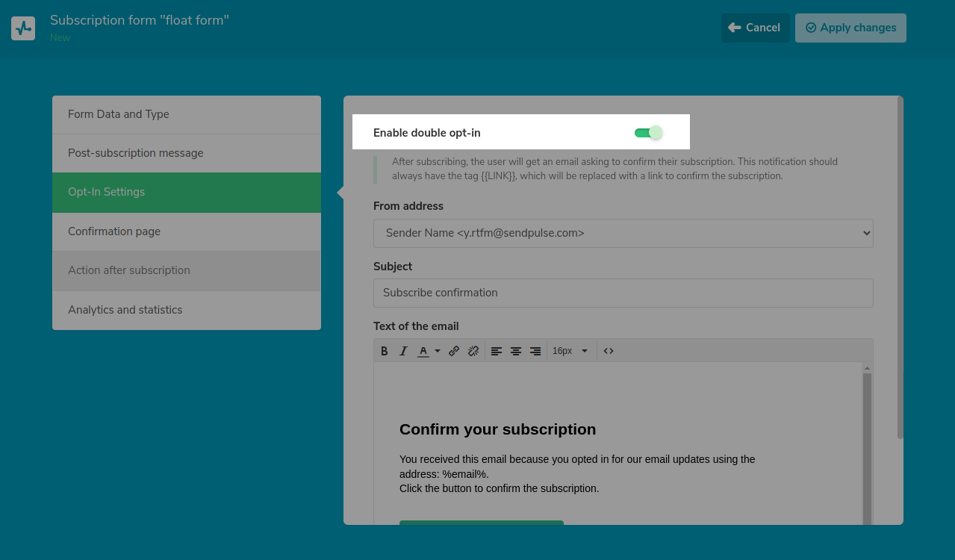
Task: Click the Cancel button
Action: coord(755,28)
